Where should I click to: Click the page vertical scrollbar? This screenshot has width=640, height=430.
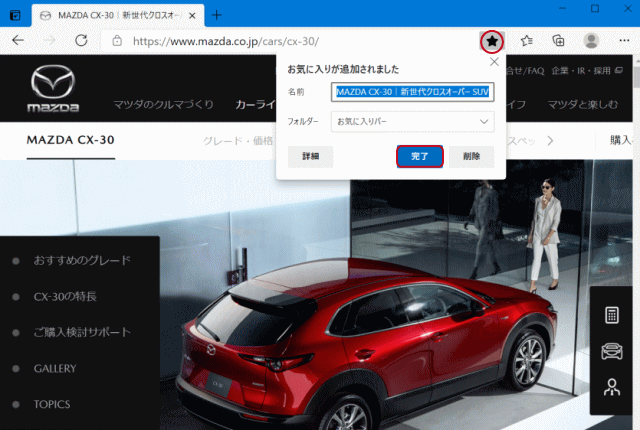coord(636,242)
